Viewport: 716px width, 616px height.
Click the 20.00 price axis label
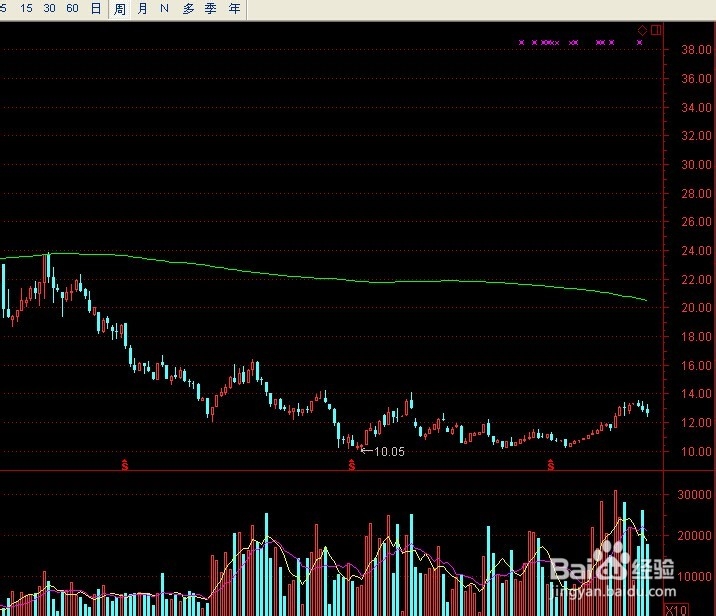pyautogui.click(x=696, y=308)
